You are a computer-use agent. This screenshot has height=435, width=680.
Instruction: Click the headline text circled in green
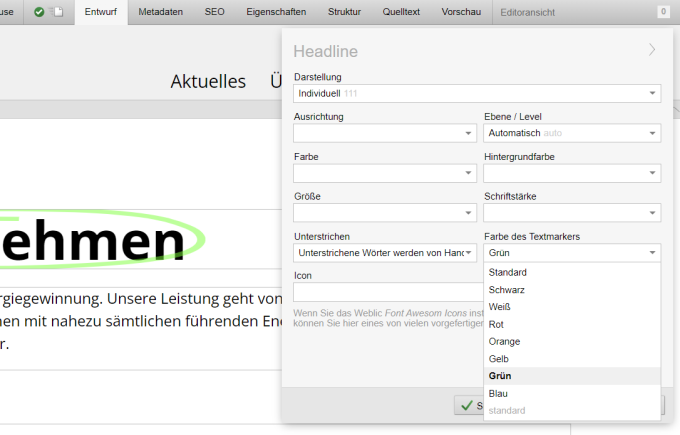pos(93,241)
